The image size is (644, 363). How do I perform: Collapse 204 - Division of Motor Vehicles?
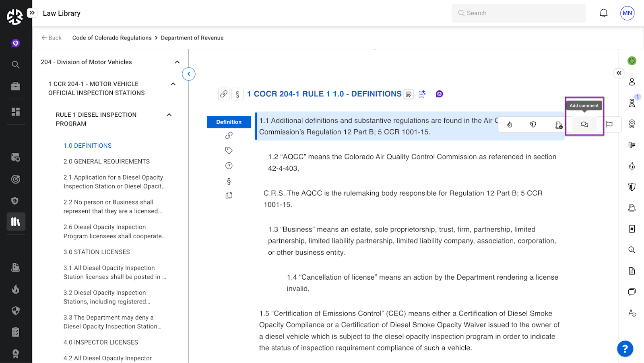click(177, 62)
